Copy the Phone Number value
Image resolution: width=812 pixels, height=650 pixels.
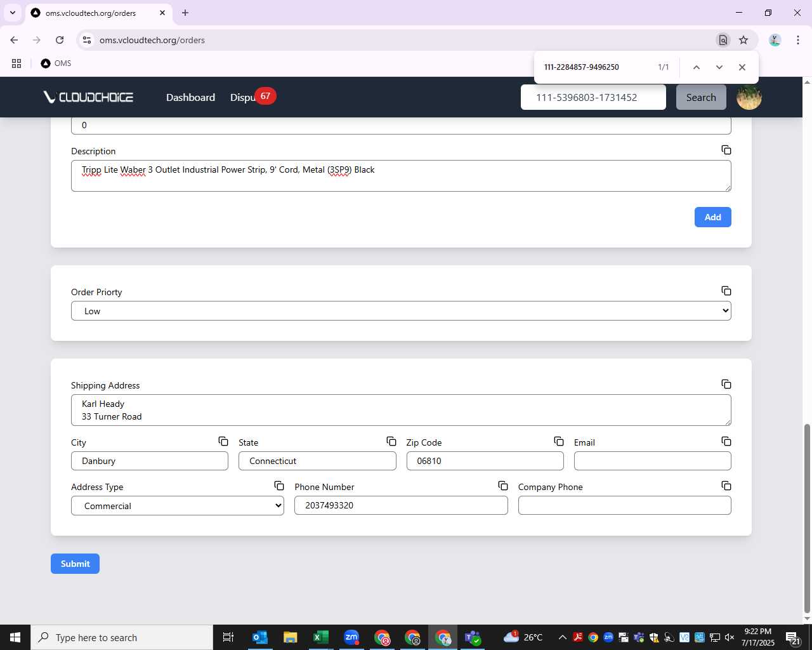[x=503, y=486]
